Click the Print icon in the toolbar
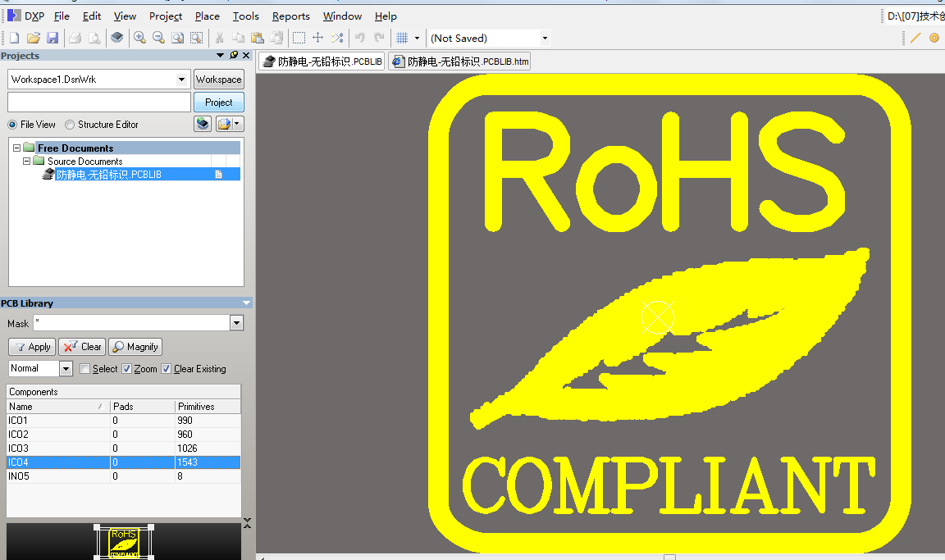This screenshot has width=945, height=560. (x=75, y=38)
